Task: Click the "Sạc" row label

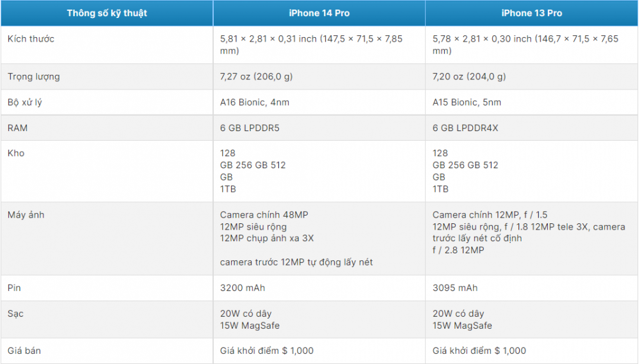Action: pos(15,313)
